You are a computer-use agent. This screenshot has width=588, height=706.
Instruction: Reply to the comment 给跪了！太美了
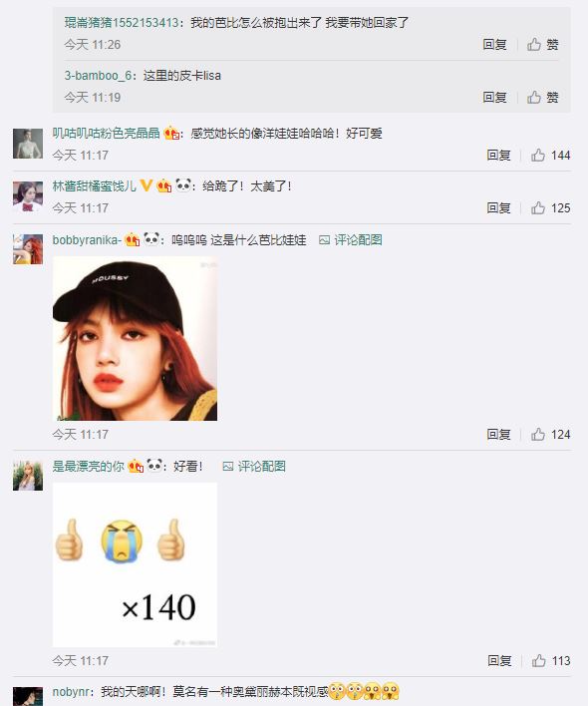498,208
